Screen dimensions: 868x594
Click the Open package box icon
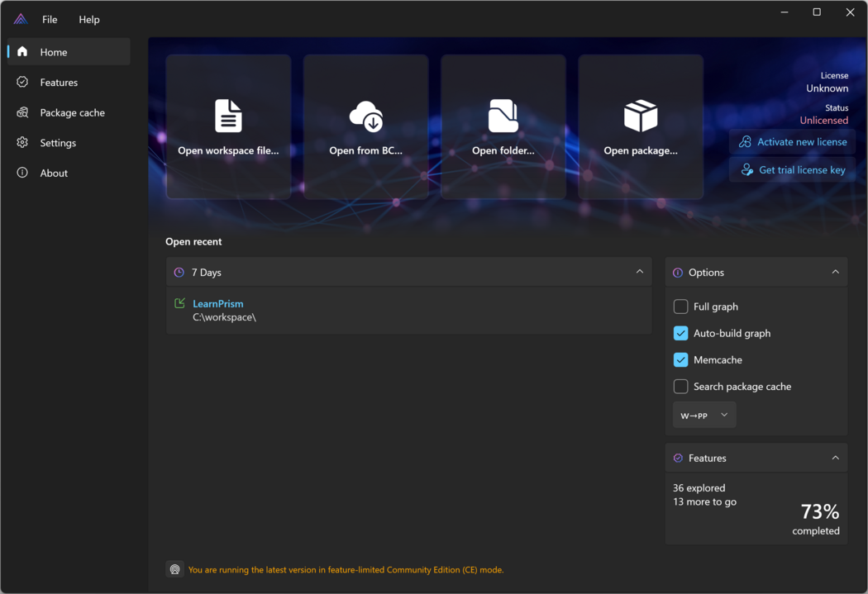(x=641, y=116)
